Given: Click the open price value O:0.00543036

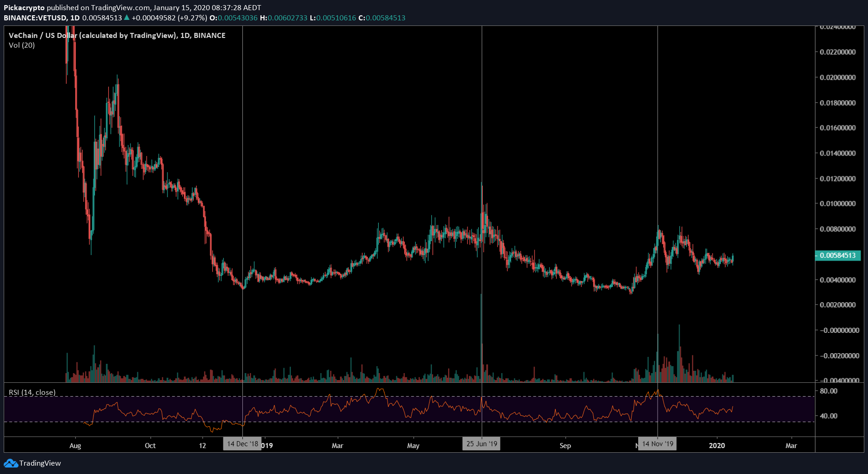Looking at the screenshot, I should pos(234,18).
